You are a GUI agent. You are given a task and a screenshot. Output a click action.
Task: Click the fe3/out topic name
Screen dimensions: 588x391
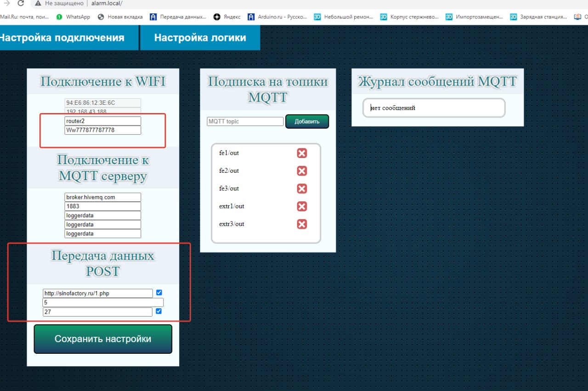tap(229, 189)
